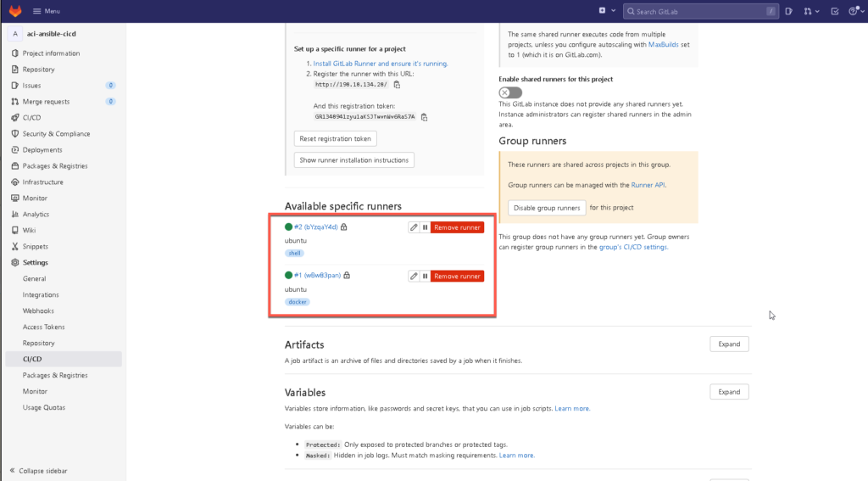
Task: Edit runner #2 with pencil icon
Action: click(x=414, y=227)
